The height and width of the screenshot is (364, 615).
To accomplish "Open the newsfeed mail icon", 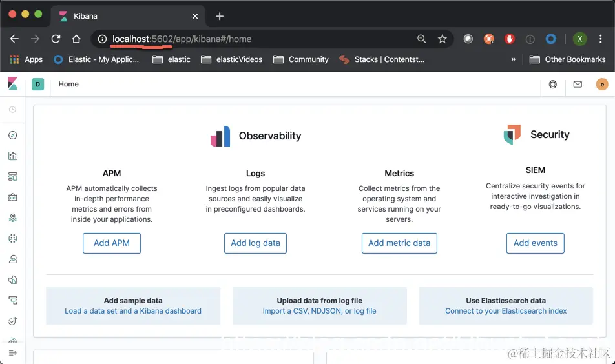I will pos(578,85).
